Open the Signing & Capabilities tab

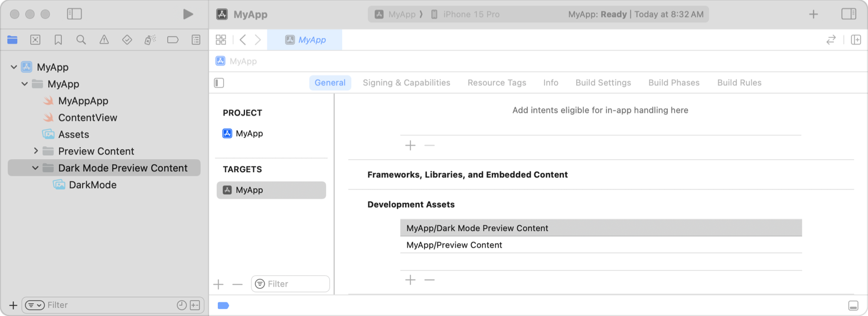pyautogui.click(x=406, y=83)
